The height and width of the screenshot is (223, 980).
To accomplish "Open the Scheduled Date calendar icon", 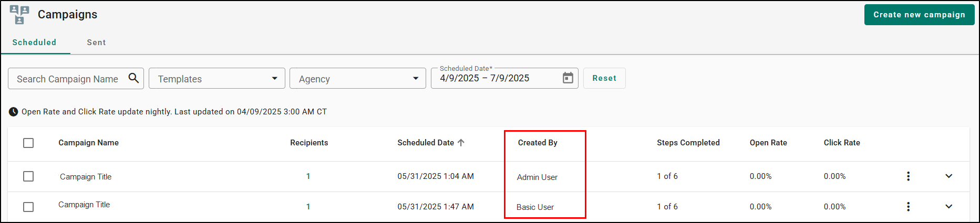I will pyautogui.click(x=568, y=78).
